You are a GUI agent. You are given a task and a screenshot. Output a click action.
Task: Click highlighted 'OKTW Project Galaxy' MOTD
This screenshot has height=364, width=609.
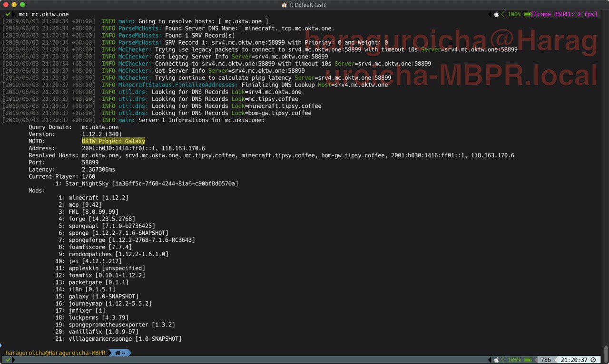(x=113, y=142)
